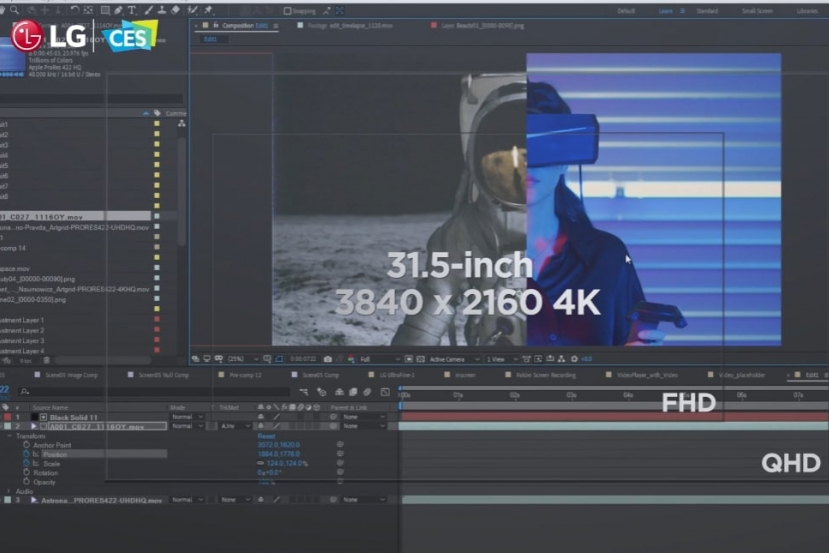Click the +0.0 exposure value
This screenshot has height=553, width=829.
[x=587, y=359]
